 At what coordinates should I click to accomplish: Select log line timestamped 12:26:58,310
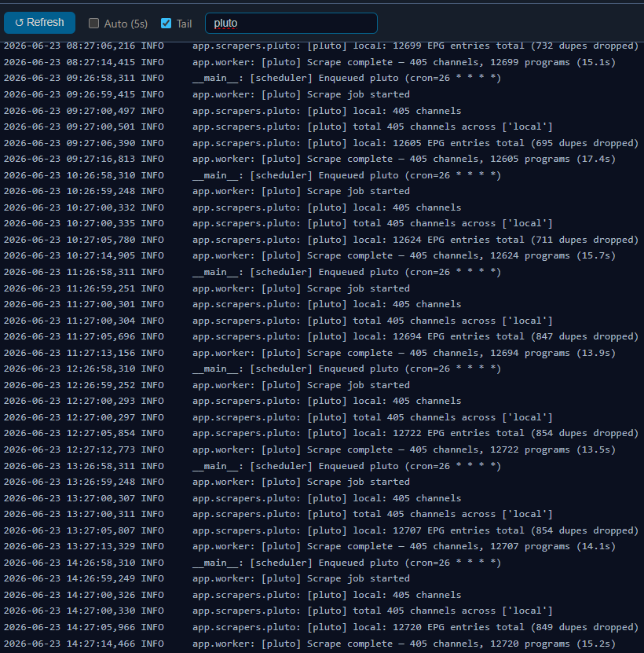252,369
